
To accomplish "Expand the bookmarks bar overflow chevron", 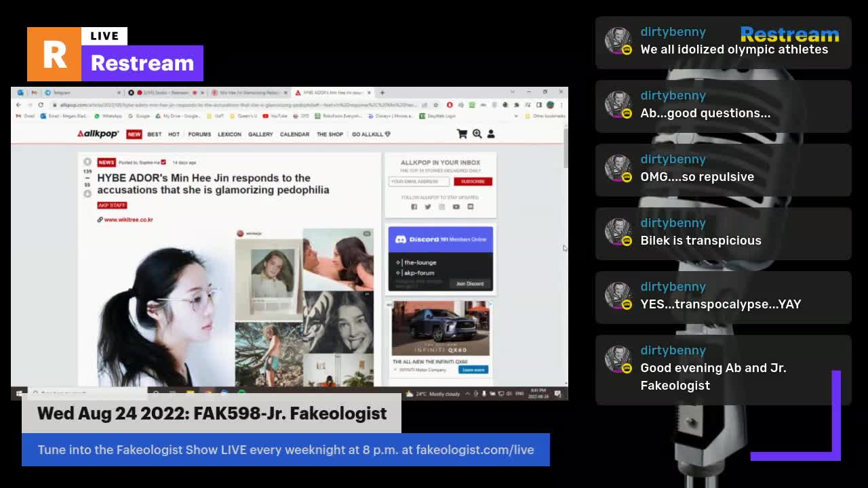I will coord(517,116).
